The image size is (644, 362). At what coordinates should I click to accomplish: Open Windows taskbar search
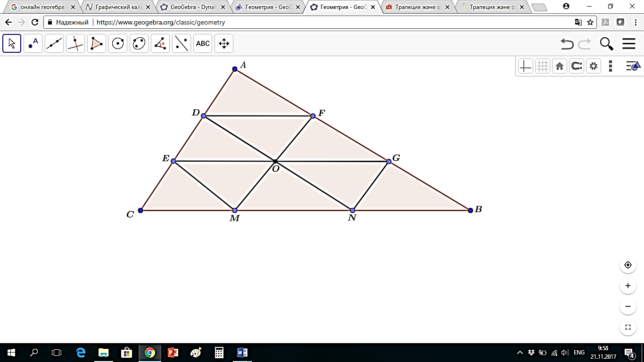click(34, 353)
